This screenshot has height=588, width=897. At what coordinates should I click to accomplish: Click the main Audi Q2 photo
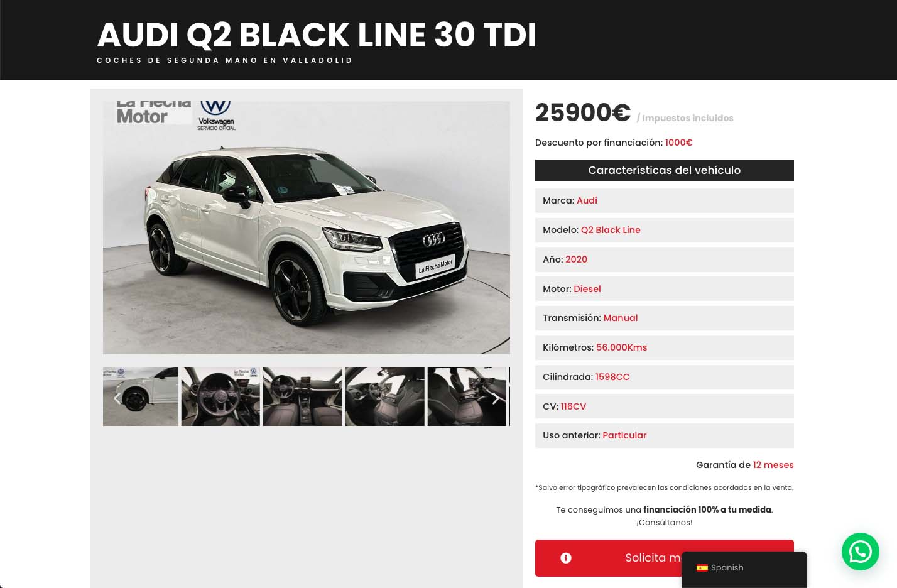(x=307, y=227)
